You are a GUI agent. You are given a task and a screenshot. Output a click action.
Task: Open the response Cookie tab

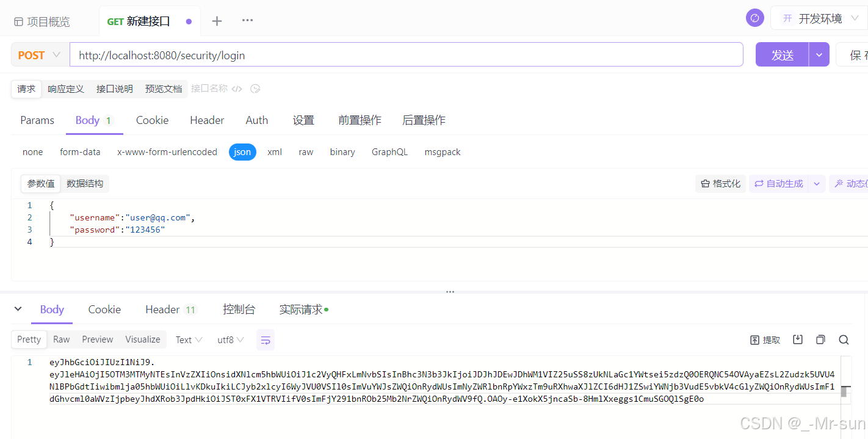click(104, 310)
